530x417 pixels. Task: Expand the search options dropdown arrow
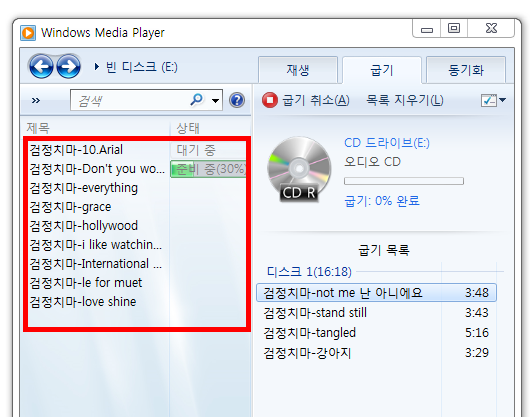pyautogui.click(x=215, y=101)
